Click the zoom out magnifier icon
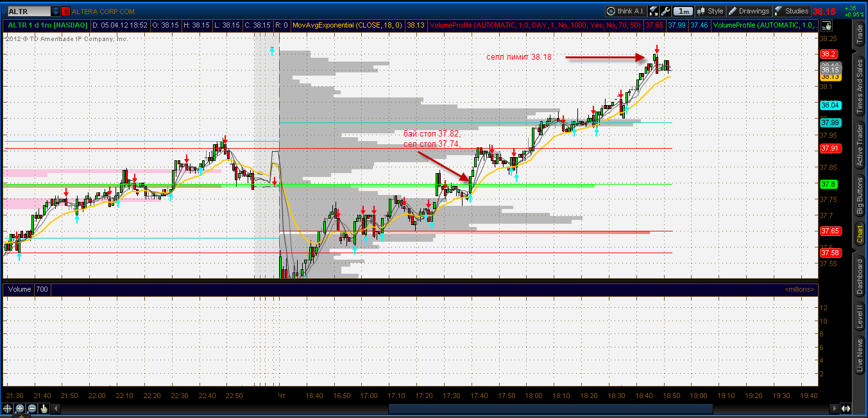 point(32,408)
